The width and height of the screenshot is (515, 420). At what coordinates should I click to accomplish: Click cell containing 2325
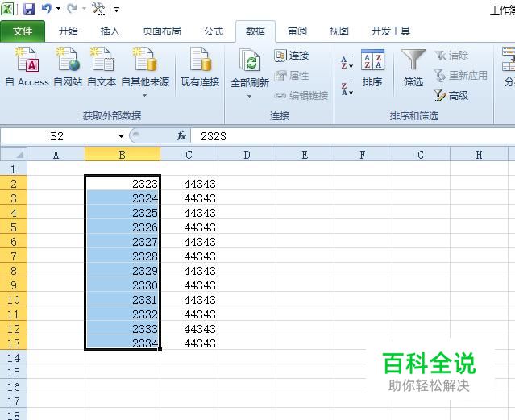pyautogui.click(x=123, y=212)
